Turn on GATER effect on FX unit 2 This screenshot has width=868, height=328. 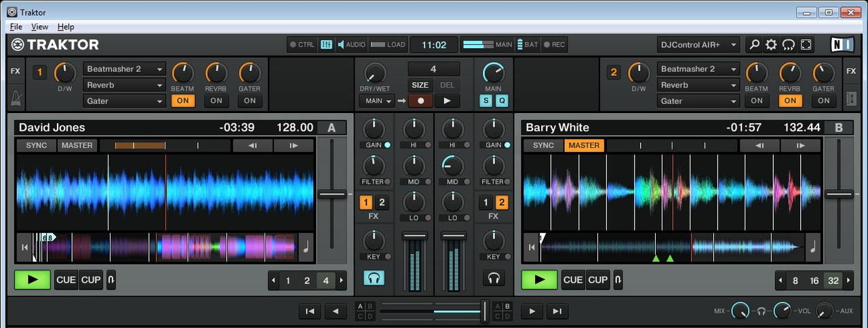coord(823,101)
